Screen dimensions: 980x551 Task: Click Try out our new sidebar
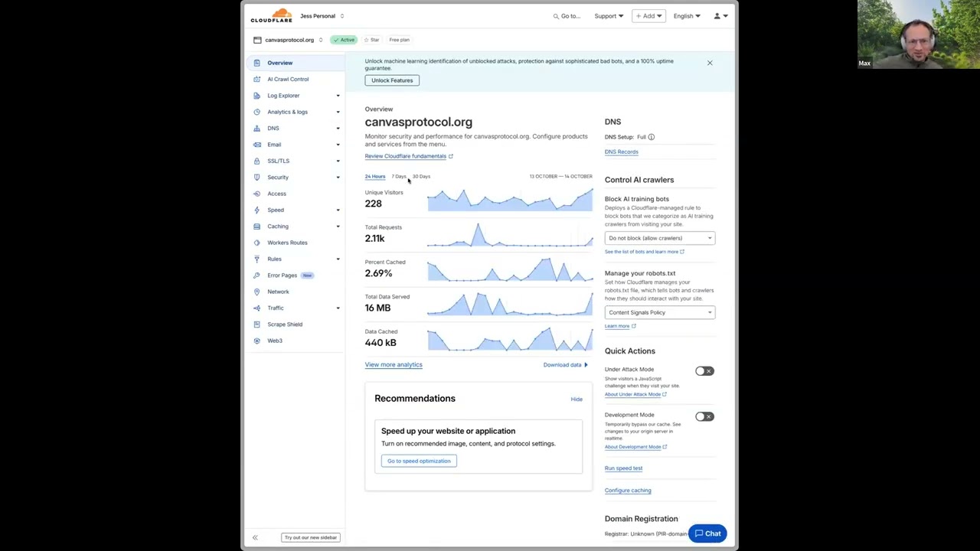tap(311, 537)
